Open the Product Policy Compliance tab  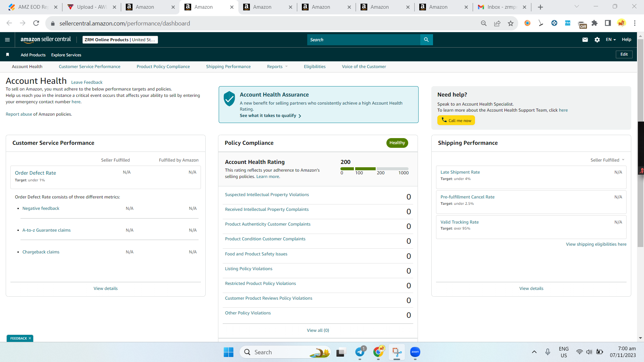pos(163,66)
